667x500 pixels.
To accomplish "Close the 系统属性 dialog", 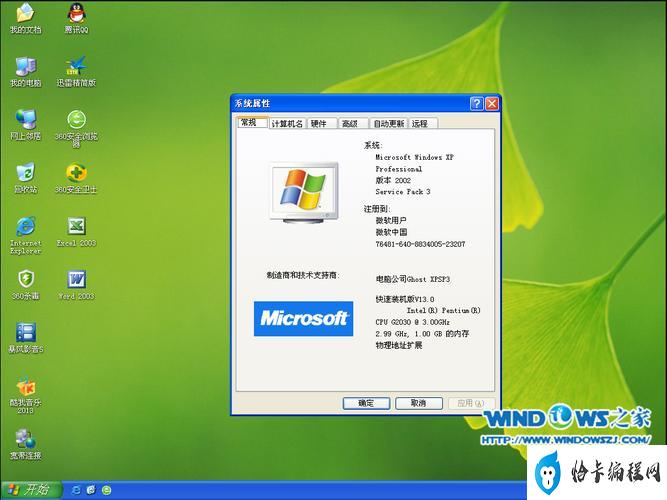I will click(492, 103).
